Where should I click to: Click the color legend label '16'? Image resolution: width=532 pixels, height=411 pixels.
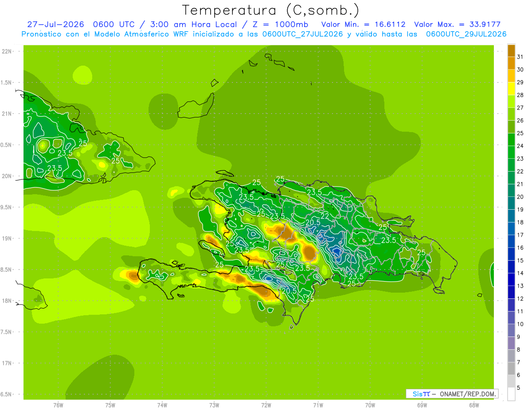[x=520, y=248]
